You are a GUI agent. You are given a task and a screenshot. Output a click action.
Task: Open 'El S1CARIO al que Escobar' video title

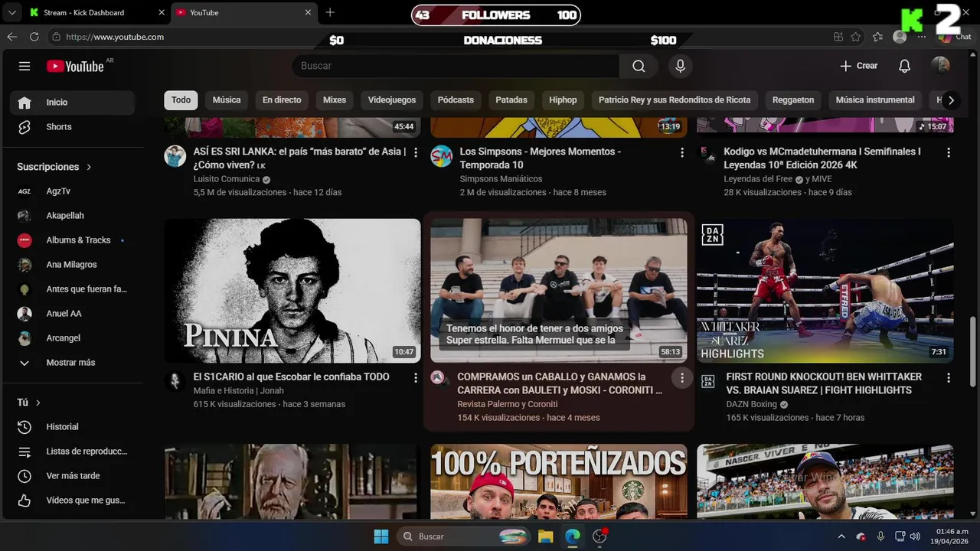click(291, 377)
